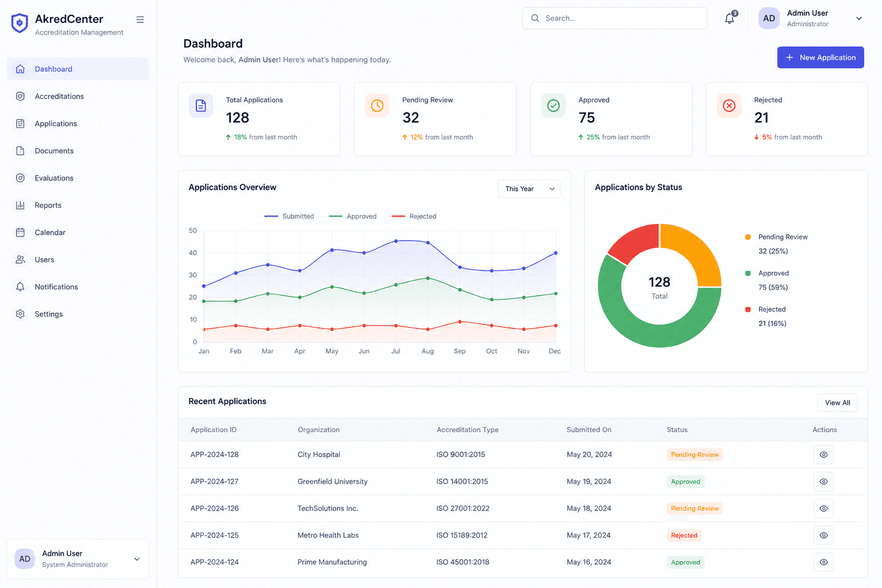The height and width of the screenshot is (588, 882).
Task: Open notifications bell in the top bar
Action: click(x=730, y=18)
